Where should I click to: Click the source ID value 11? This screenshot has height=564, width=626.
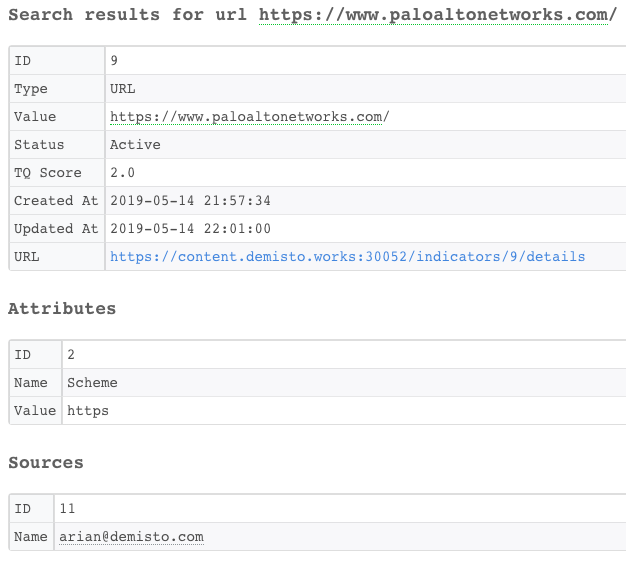(67, 509)
